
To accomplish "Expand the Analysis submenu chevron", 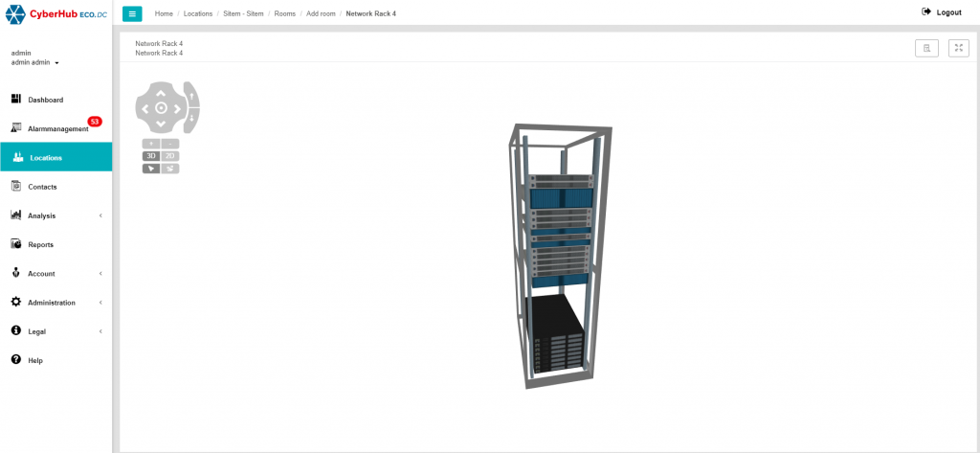I will [x=100, y=215].
